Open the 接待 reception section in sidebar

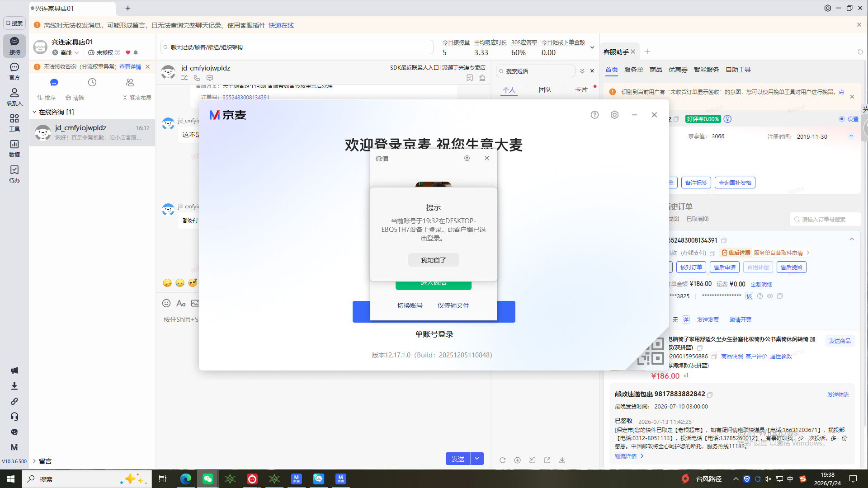coord(14,46)
